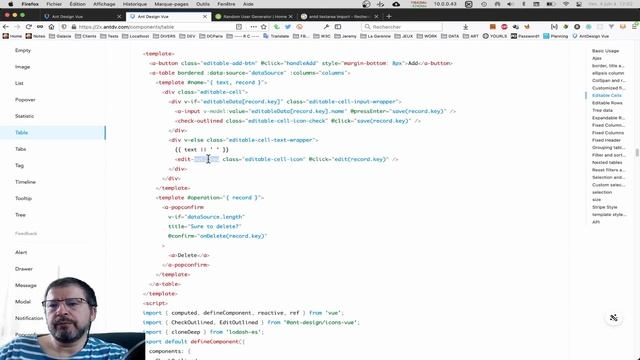Select List in the components sidebar
Image resolution: width=640 pixels, height=360 pixels.
click(x=19, y=83)
